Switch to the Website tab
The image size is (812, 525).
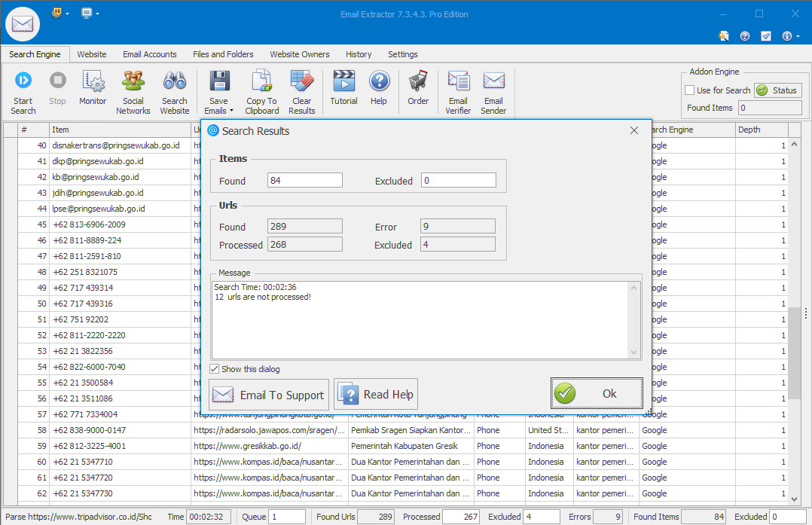point(92,53)
